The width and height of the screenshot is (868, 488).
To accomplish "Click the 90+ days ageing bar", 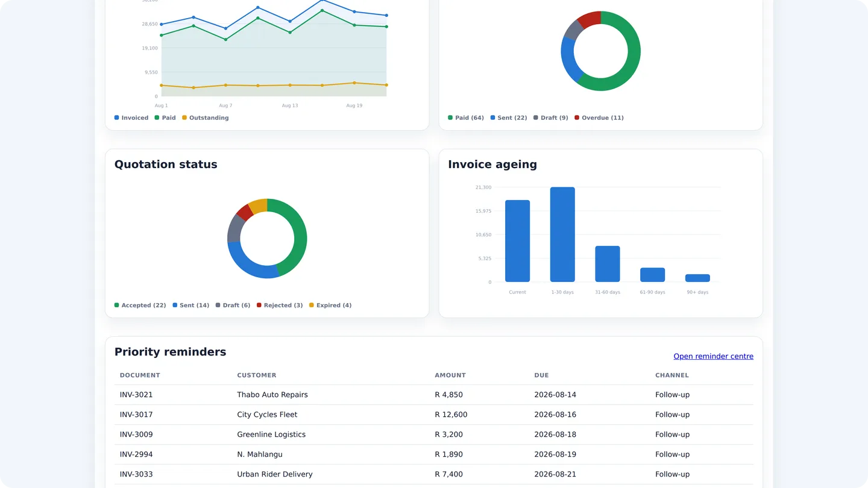I will 697,278.
